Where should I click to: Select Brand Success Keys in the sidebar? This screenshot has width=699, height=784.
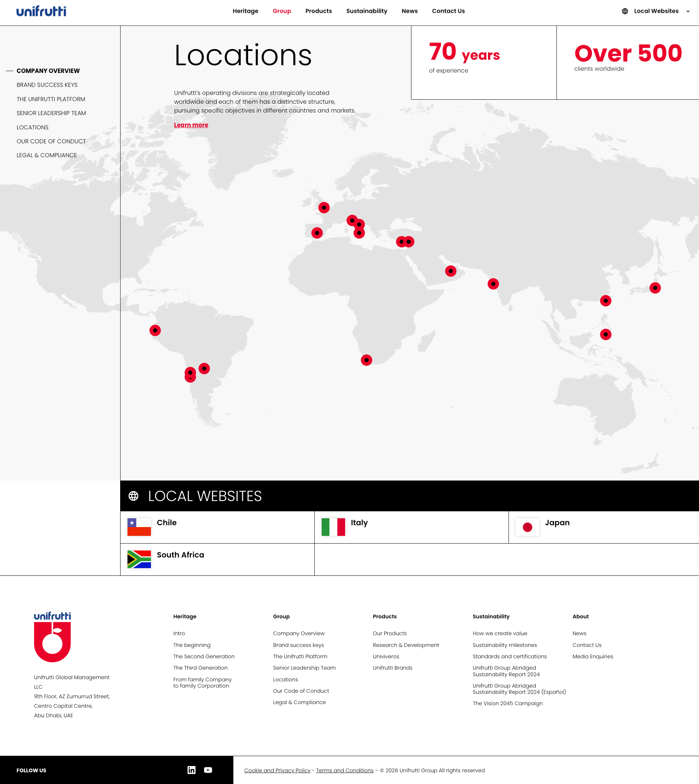coord(47,85)
